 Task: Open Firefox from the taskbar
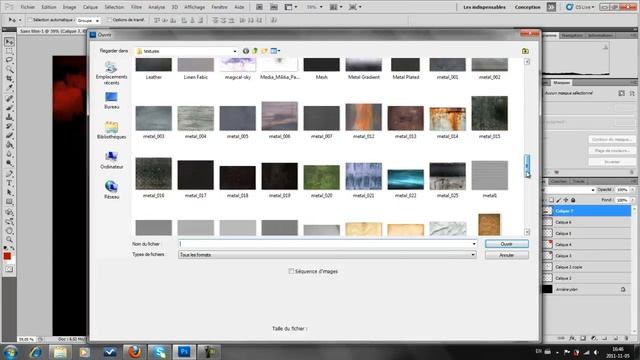coord(134,352)
